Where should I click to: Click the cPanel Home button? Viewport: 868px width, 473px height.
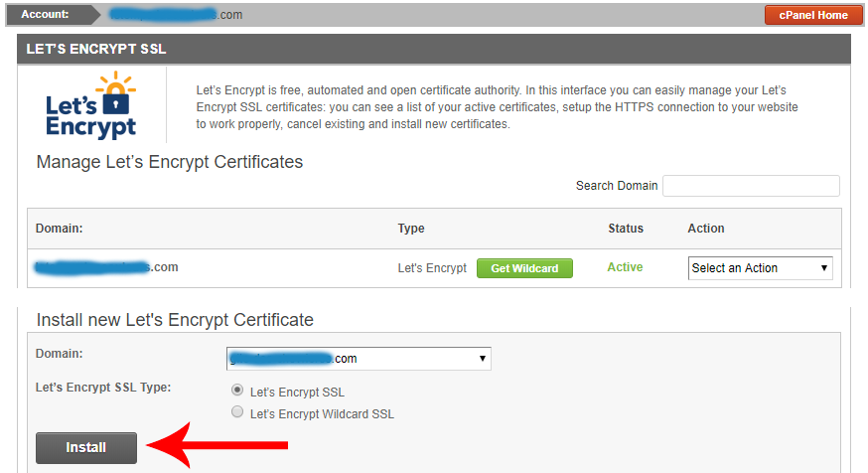[813, 15]
